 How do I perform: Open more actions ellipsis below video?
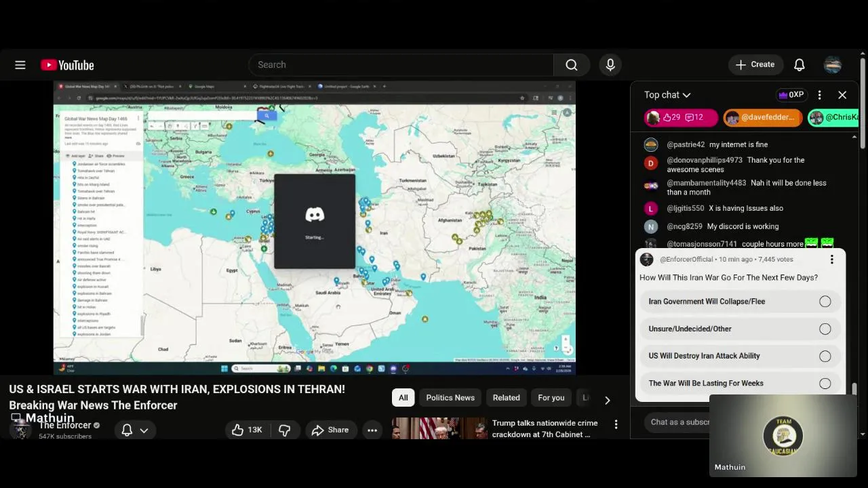(372, 430)
